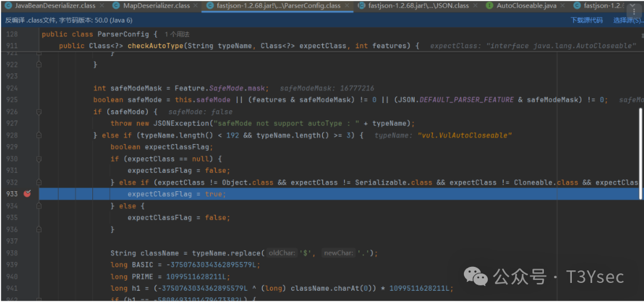Toggle the fold marker on line 932
644x302 pixels.
point(39,182)
